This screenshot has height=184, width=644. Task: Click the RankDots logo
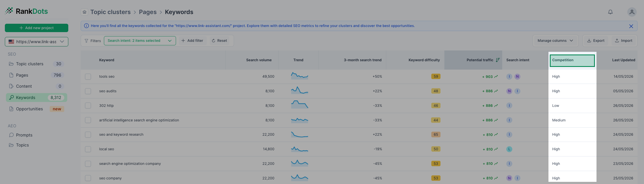click(26, 11)
